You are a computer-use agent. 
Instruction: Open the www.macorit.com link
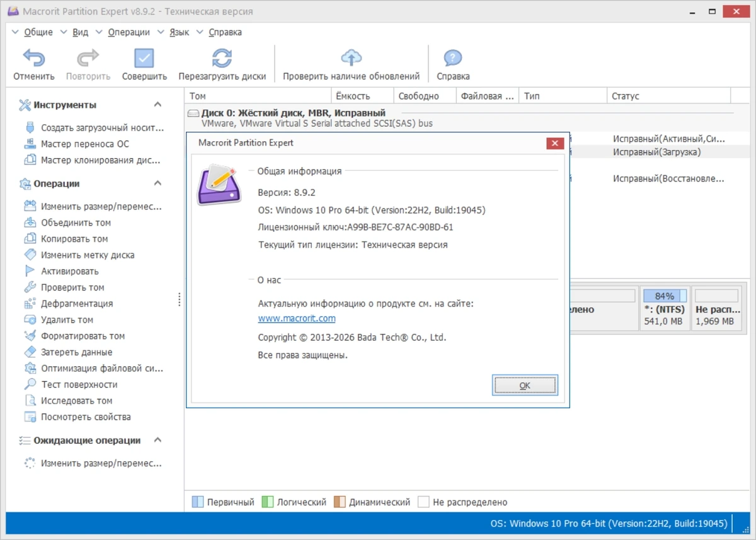(297, 318)
